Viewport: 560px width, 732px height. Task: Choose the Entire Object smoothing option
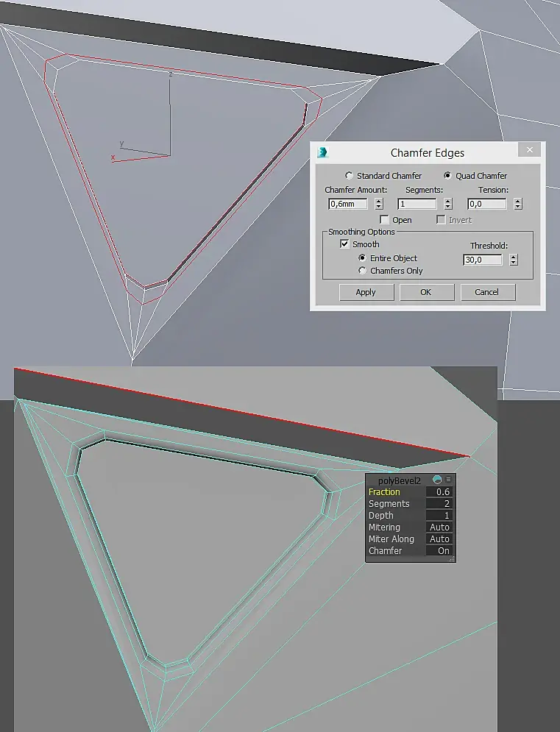click(x=362, y=257)
